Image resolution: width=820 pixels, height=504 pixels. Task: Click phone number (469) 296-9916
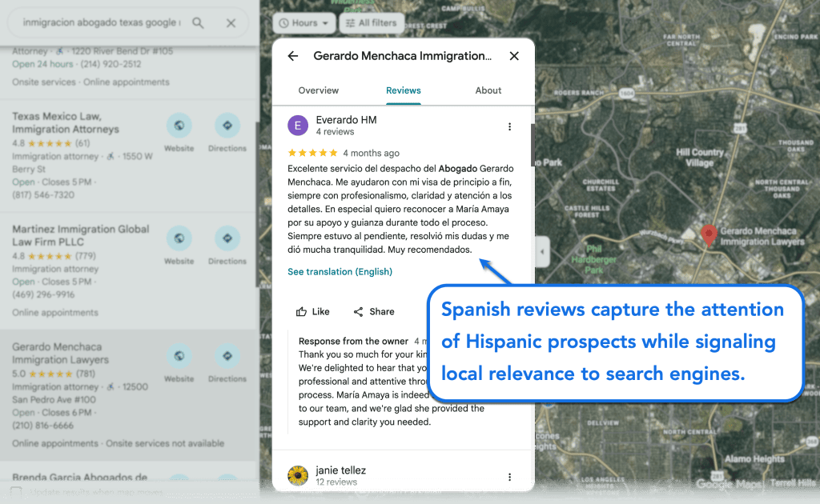tap(43, 294)
